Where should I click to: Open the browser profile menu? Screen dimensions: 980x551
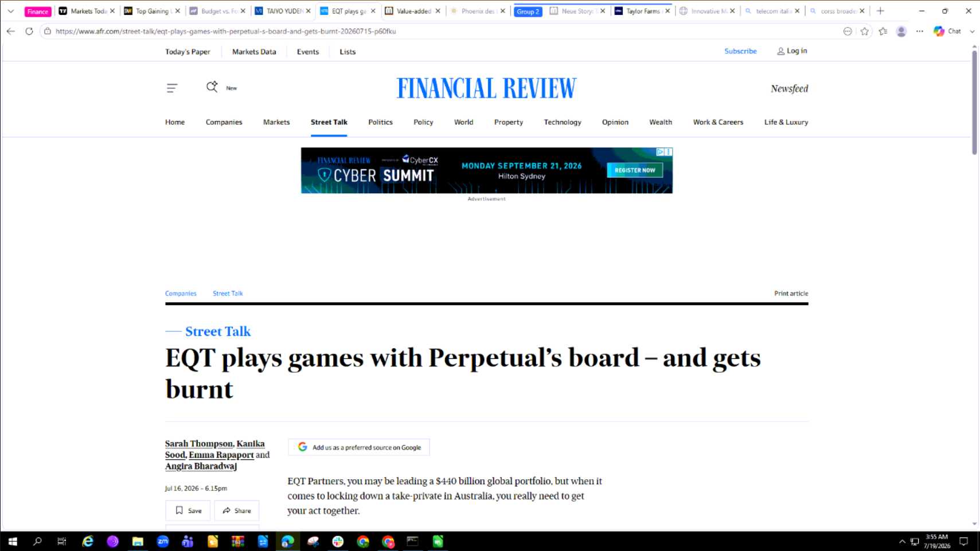pos(901,31)
